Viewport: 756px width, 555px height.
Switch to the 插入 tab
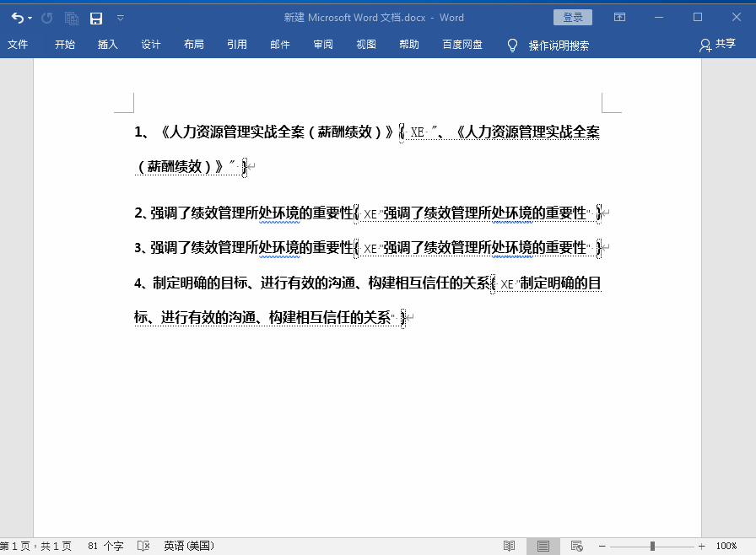click(107, 45)
